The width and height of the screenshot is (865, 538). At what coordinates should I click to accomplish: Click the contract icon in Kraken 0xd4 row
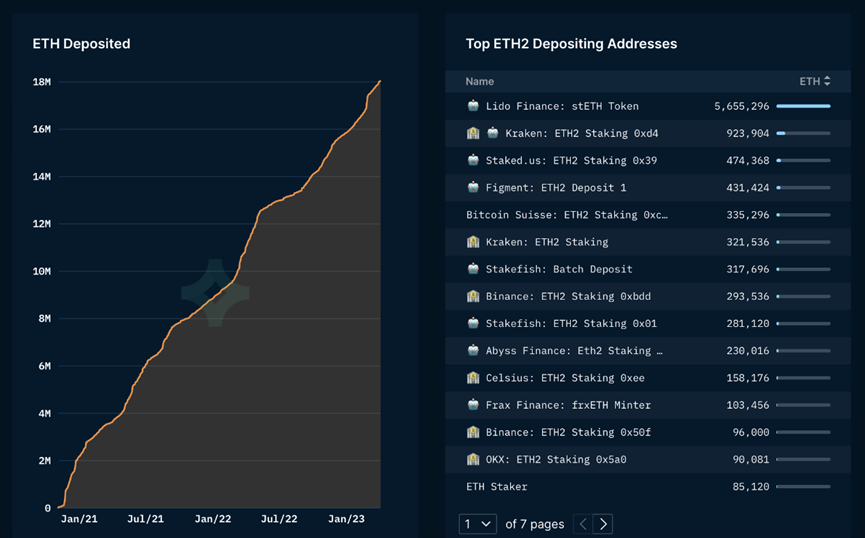[x=493, y=133]
